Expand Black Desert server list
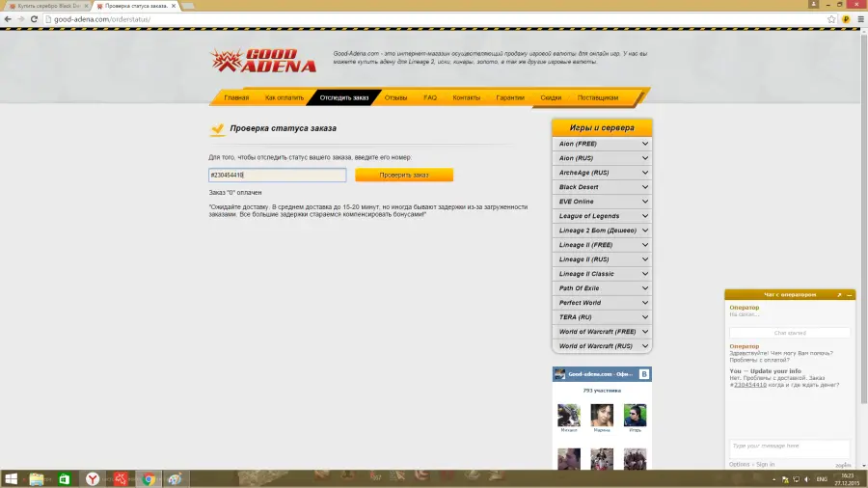The height and width of the screenshot is (488, 868). (602, 186)
